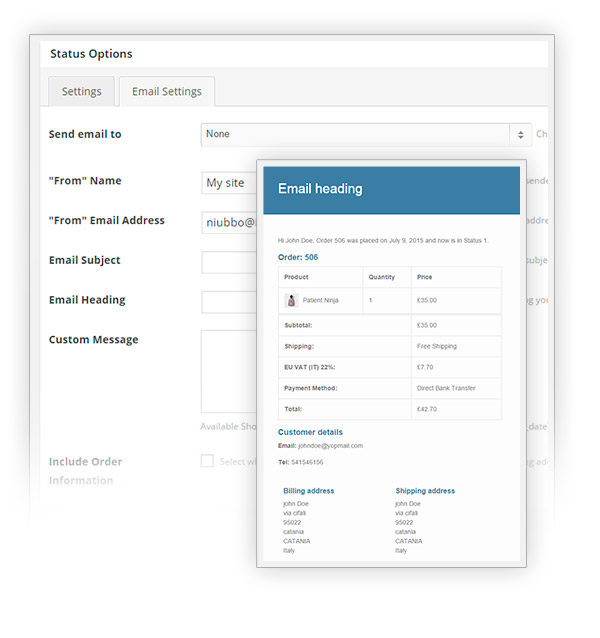Screen dimensions: 600x638
Task: Click the Product column header
Action: click(x=296, y=277)
